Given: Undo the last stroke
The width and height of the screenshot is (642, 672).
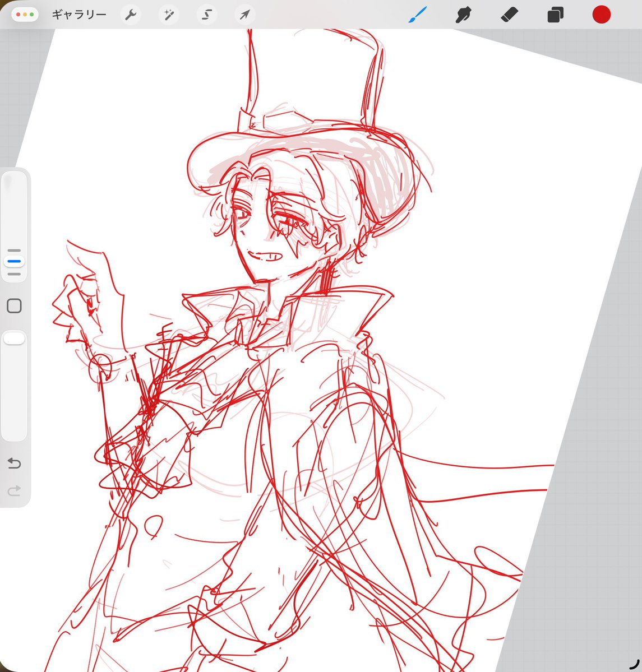Looking at the screenshot, I should click(14, 464).
